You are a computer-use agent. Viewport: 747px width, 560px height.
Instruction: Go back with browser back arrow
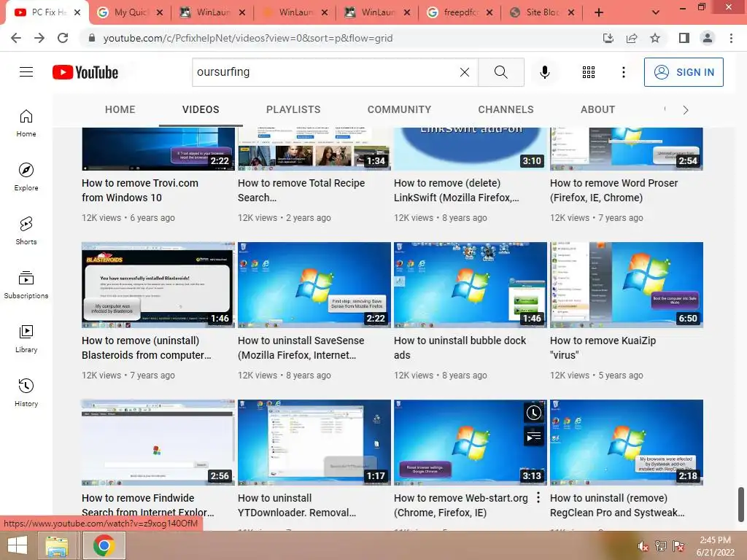[16, 38]
